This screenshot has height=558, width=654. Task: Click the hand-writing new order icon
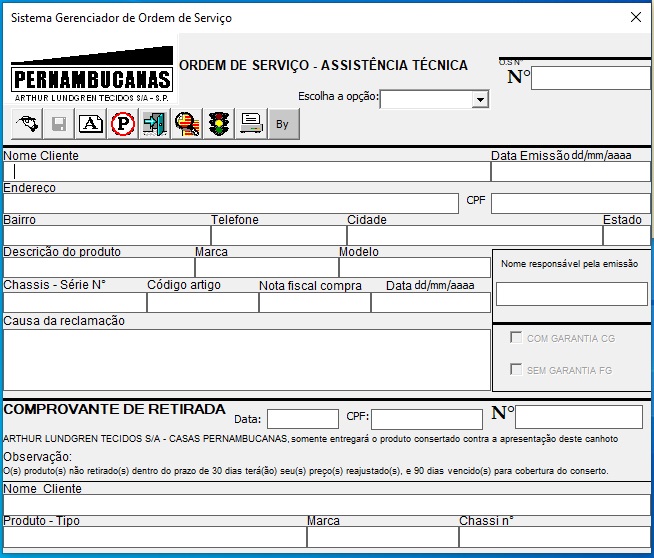(27, 124)
